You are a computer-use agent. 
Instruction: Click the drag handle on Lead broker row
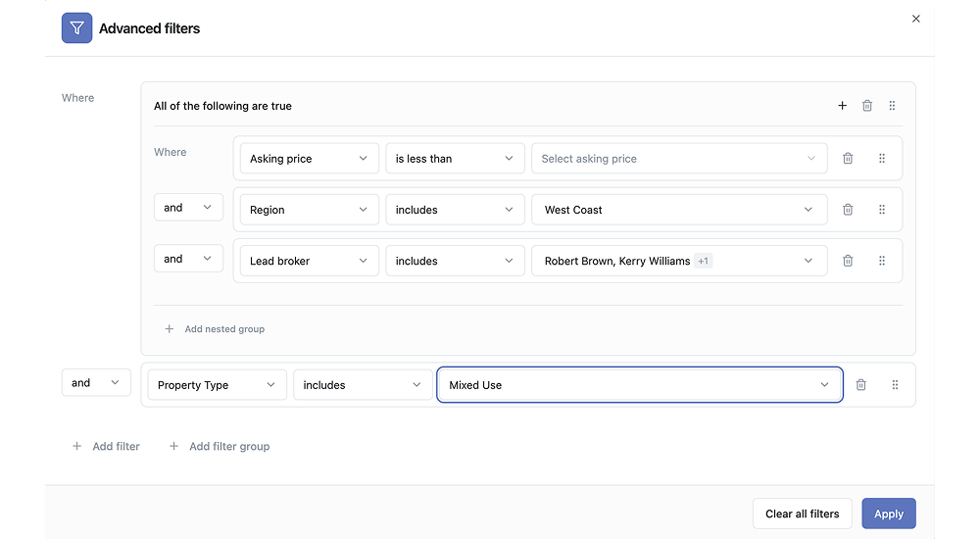(882, 261)
